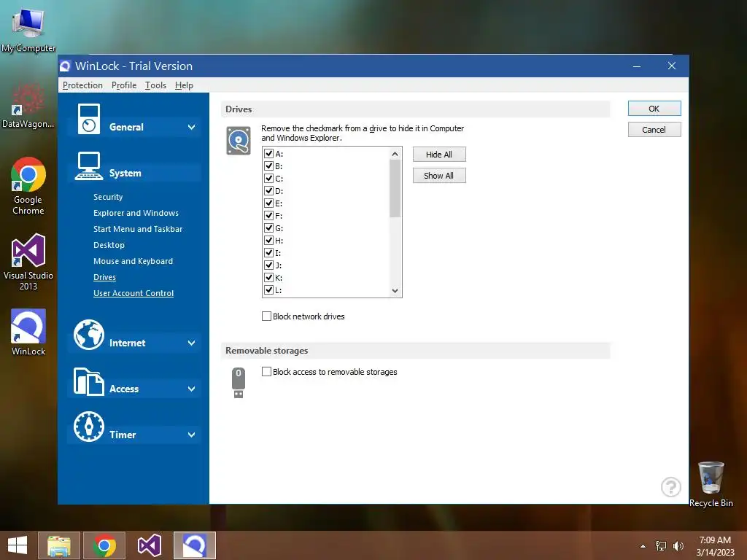Open the Help menu

(x=184, y=85)
